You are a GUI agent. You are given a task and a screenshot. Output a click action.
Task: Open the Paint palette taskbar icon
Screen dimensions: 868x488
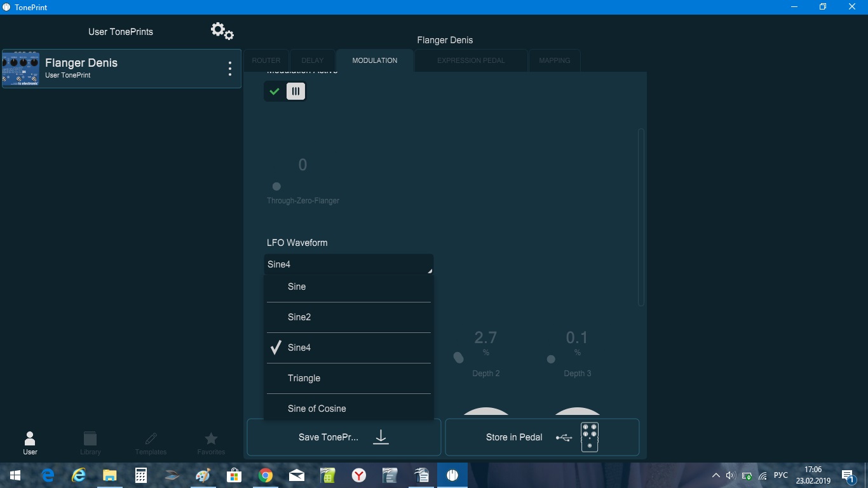203,475
